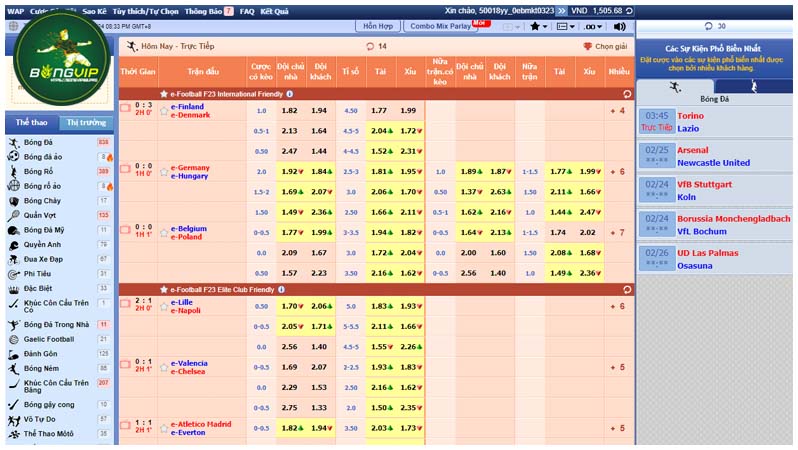The image size is (798, 450).
Task: Open the VfB Stuttgart vs Koln event
Action: pos(716,190)
